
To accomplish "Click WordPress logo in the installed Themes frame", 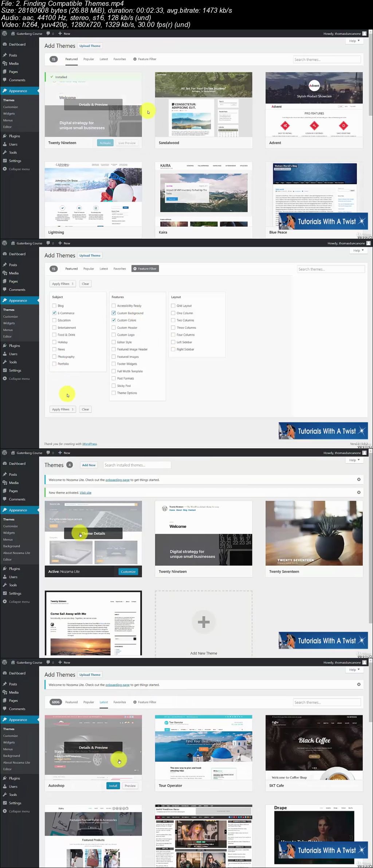I will [4, 453].
